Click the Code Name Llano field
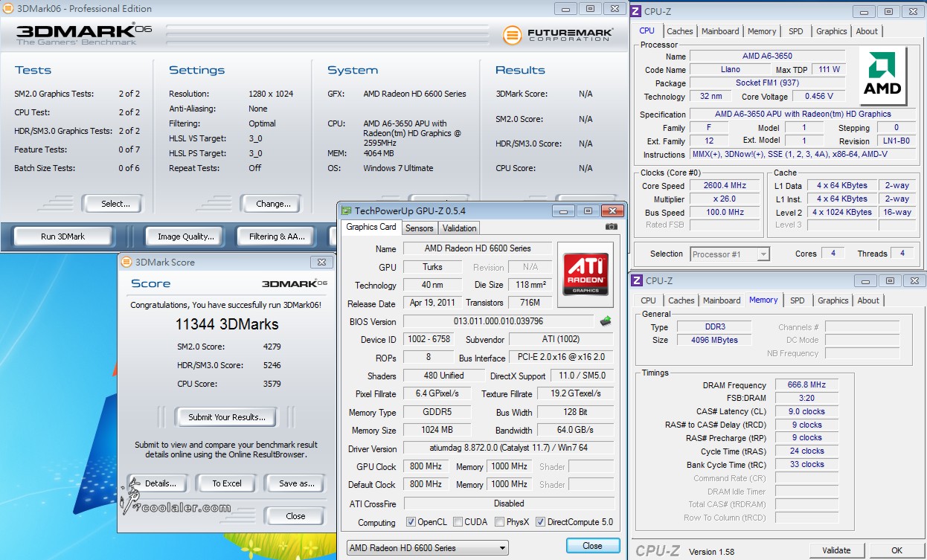 [x=730, y=70]
